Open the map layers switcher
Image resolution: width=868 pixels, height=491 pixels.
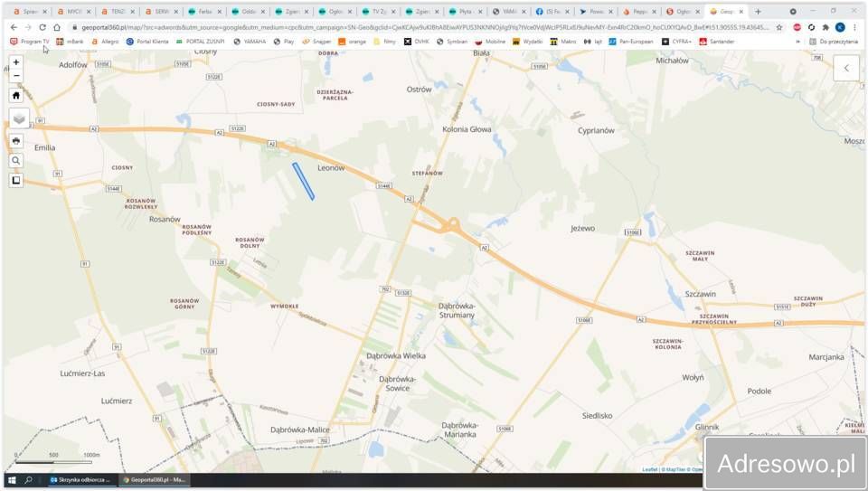pos(19,118)
